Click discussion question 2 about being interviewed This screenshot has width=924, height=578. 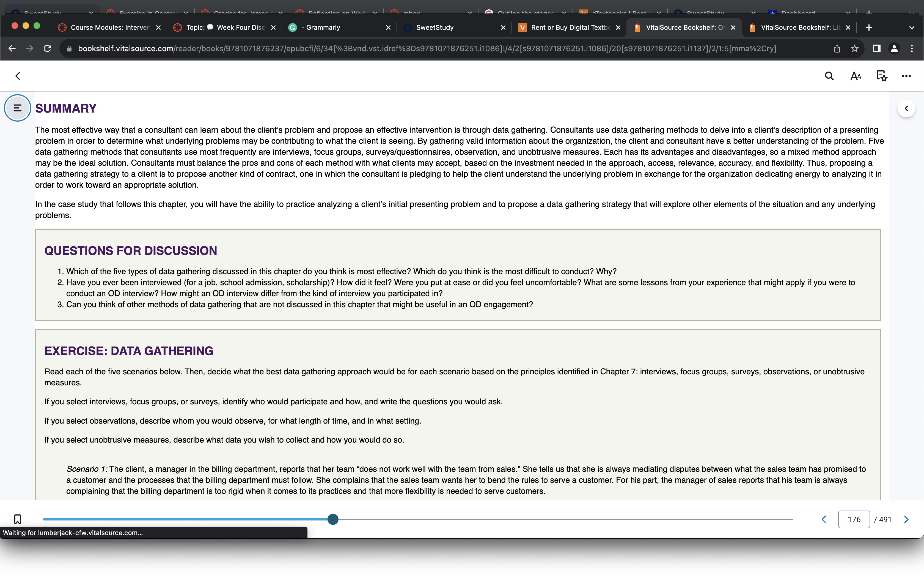[460, 288]
